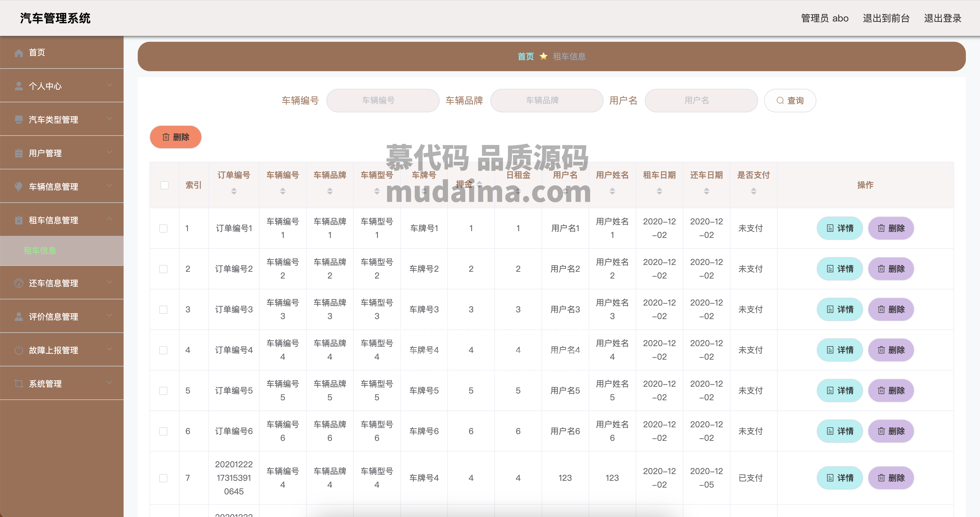Check the row for 订单编号2

163,269
